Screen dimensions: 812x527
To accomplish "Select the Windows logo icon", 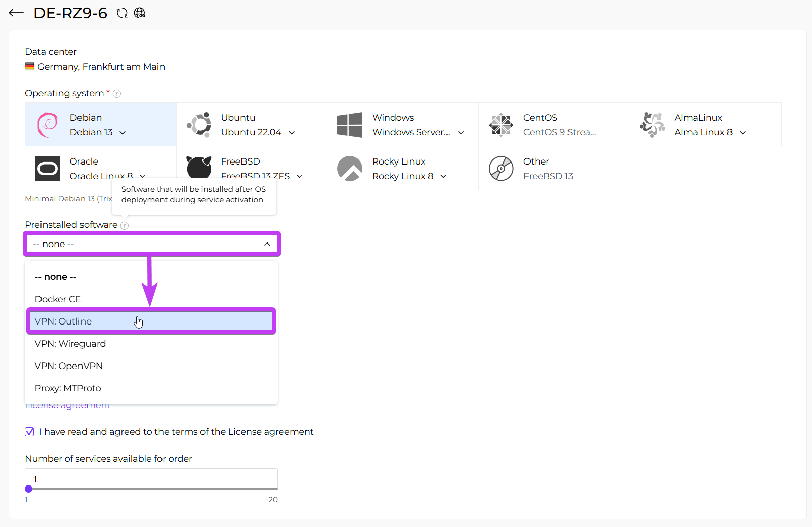I will (x=350, y=125).
